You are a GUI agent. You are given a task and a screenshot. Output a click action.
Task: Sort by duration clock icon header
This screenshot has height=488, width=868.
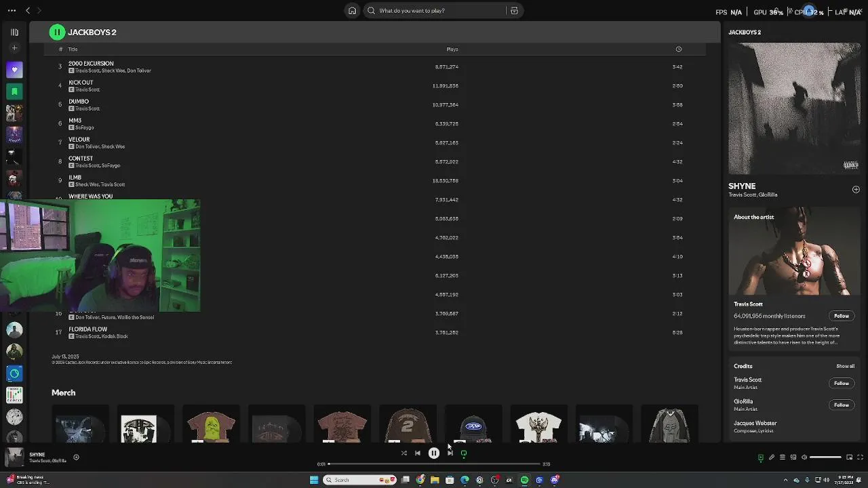(678, 49)
